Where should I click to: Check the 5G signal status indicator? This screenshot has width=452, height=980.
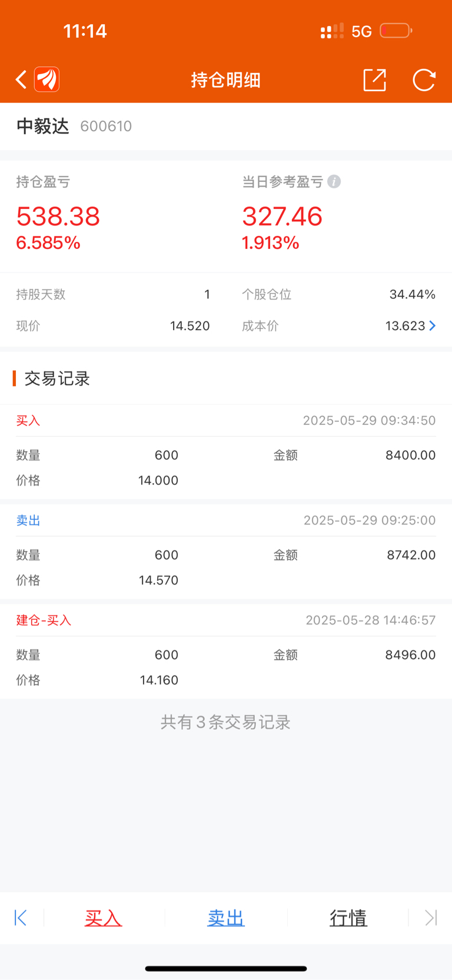pyautogui.click(x=361, y=31)
